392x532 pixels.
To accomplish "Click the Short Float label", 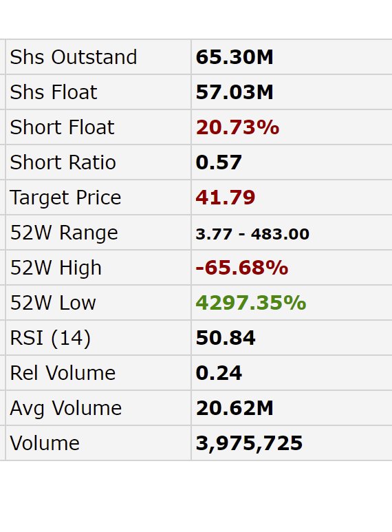I will pos(63,127).
